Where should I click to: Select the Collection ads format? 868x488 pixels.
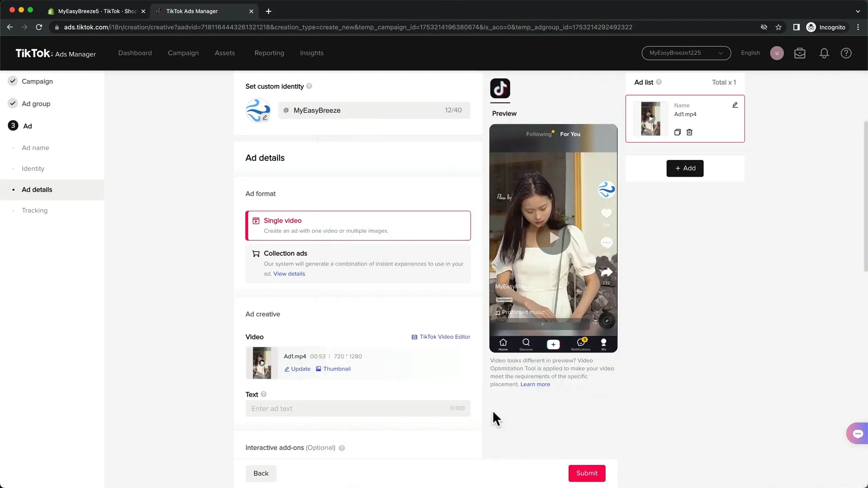tap(358, 263)
